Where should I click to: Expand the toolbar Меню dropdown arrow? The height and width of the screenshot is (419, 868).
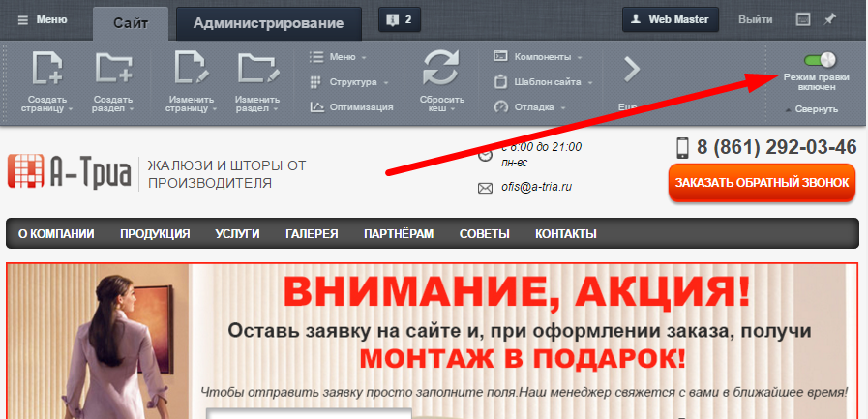(x=364, y=57)
